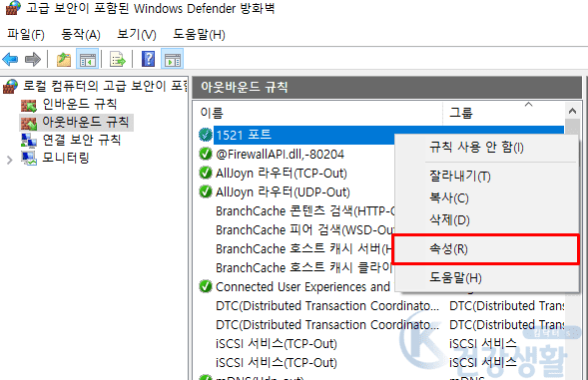Select BranchCache 피어 검색(WSD-Out) rule

click(305, 229)
